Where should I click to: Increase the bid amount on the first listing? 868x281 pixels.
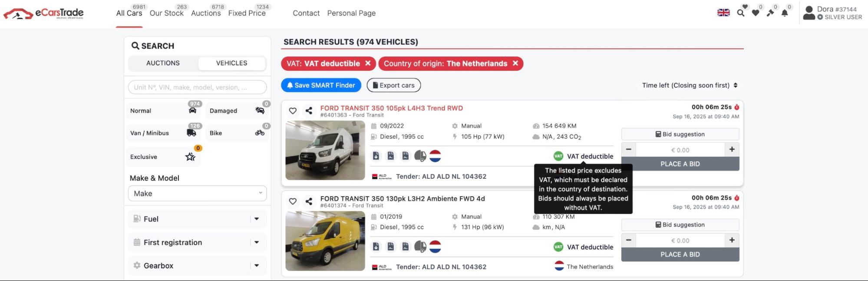pos(732,150)
